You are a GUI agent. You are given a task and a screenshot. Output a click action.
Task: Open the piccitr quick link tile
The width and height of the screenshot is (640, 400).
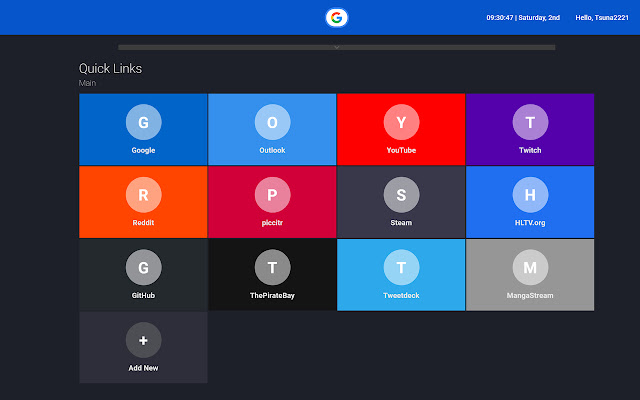pyautogui.click(x=272, y=202)
